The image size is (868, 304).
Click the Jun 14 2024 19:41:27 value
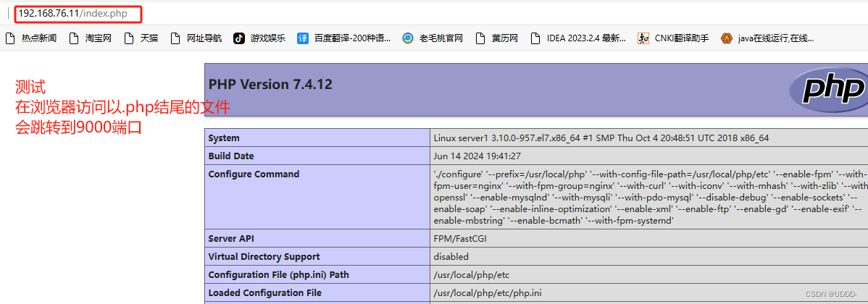pyautogui.click(x=477, y=156)
